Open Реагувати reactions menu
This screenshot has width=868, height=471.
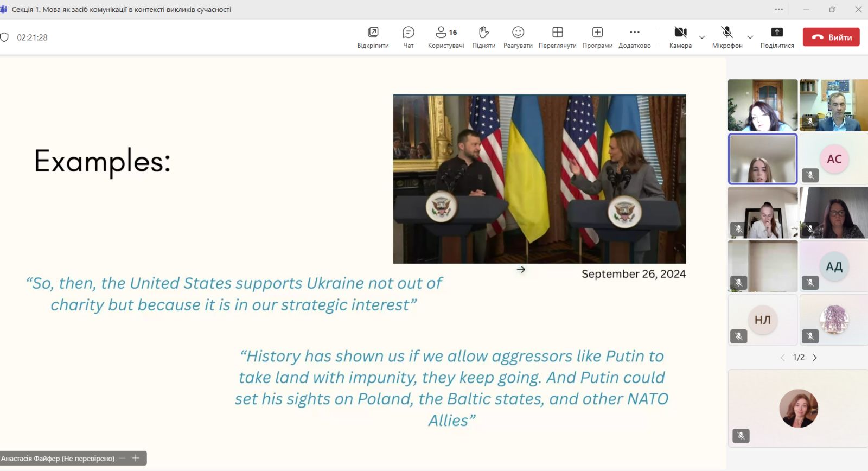518,37
